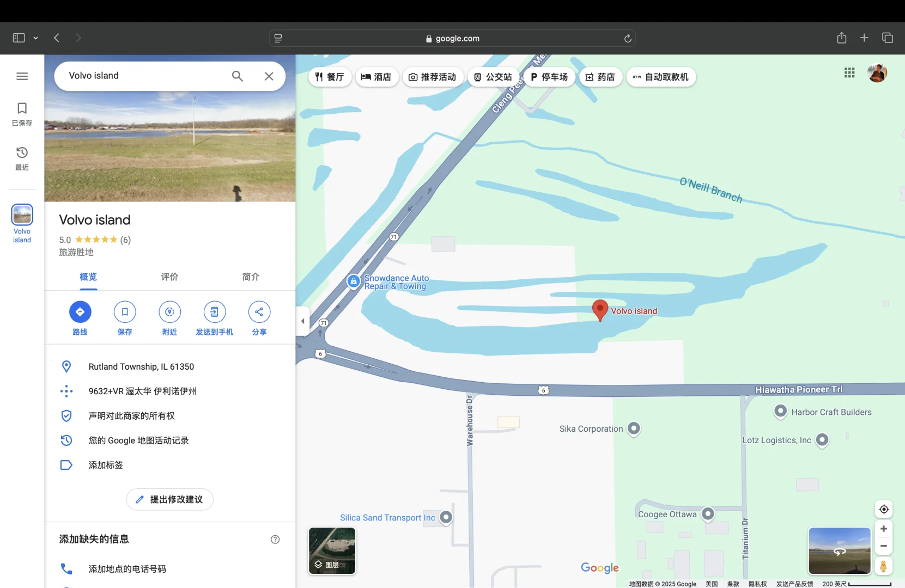Open the Safari sidebar dropdown arrow
Viewport: 905px width, 588px height.
(x=35, y=38)
